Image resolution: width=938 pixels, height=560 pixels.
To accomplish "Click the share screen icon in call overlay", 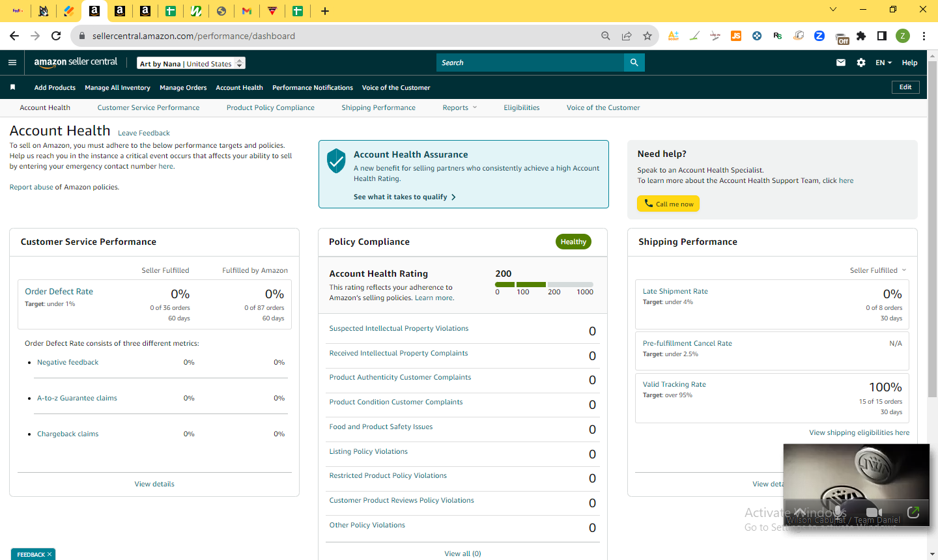I will [913, 512].
